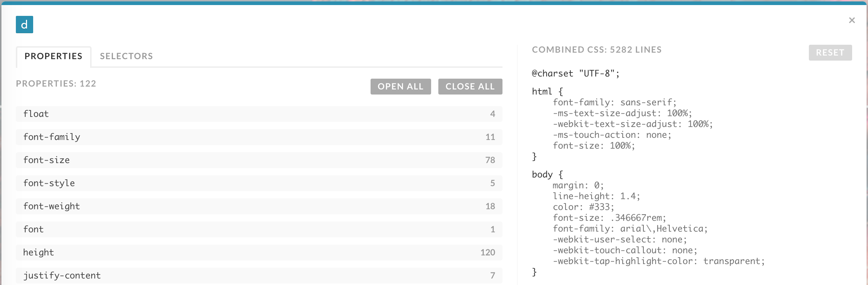The height and width of the screenshot is (285, 868).
Task: Click the Properties: 122 count label
Action: (56, 84)
